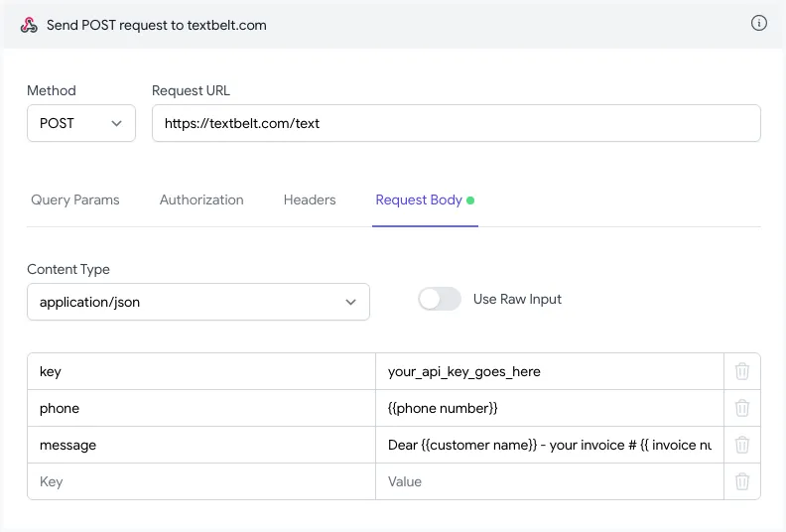Switch to the Query Params tab
Image resolution: width=786 pixels, height=532 pixels.
[x=75, y=199]
